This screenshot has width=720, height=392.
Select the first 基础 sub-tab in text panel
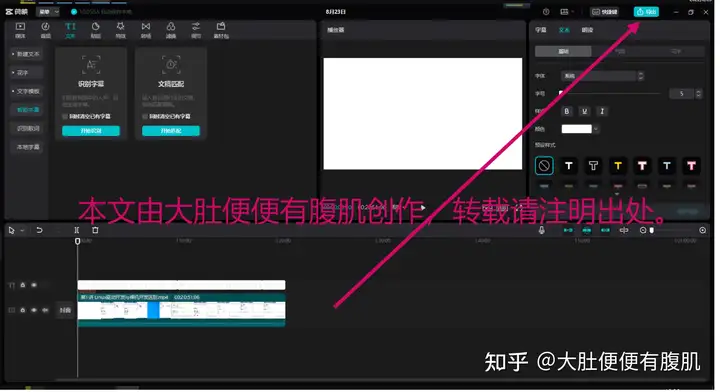(563, 51)
